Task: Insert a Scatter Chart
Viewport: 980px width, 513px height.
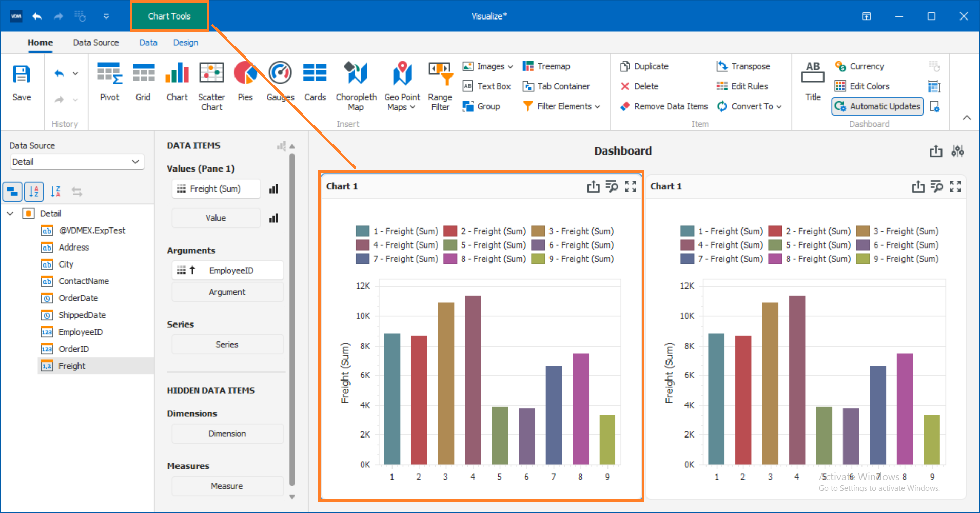Action: click(x=211, y=85)
